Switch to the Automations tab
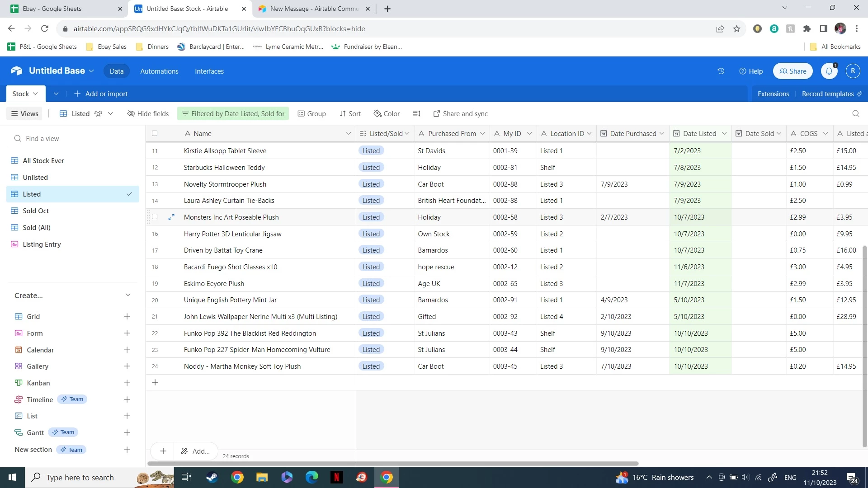Viewport: 868px width, 488px height. pos(159,71)
